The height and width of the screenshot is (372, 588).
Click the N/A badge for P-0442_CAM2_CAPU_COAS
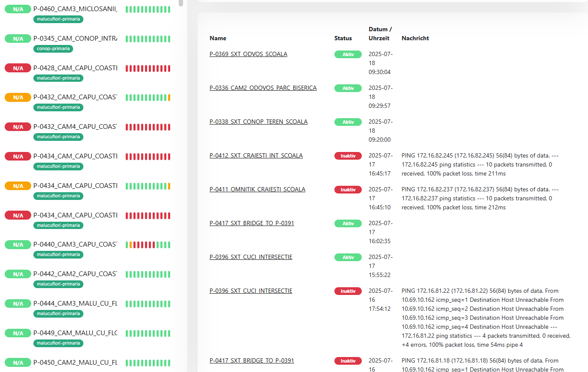coord(18,274)
